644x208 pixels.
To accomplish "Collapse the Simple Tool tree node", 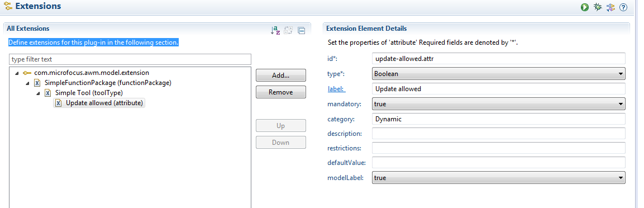I will click(x=38, y=93).
